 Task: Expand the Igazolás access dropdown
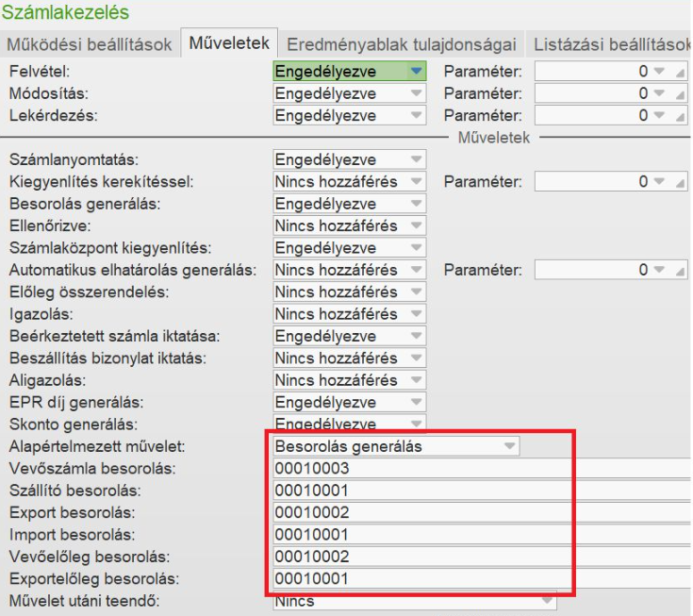pos(417,314)
